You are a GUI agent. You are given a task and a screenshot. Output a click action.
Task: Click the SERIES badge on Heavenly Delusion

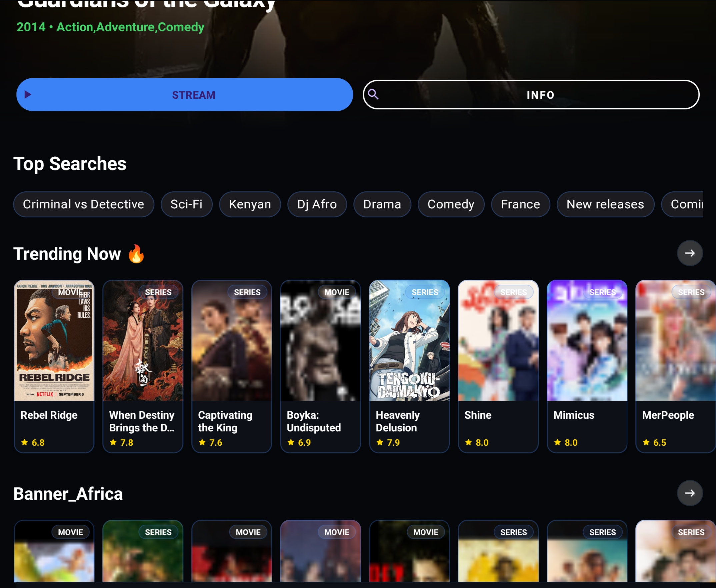coord(425,292)
